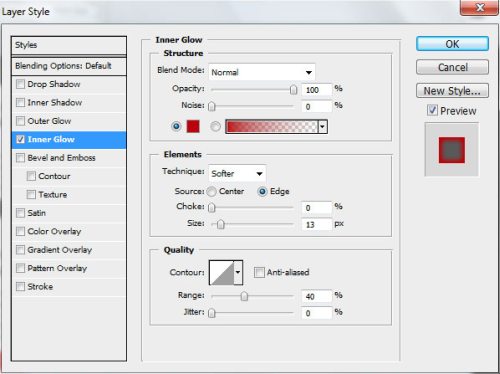Uncheck the Preview checkbox
The height and width of the screenshot is (374, 500).
[x=432, y=110]
